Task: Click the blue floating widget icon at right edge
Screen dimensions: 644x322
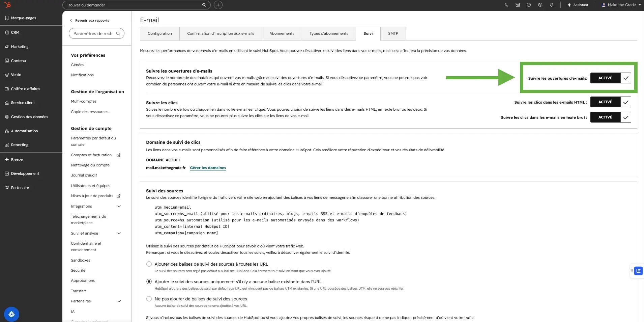Action: pyautogui.click(x=638, y=271)
